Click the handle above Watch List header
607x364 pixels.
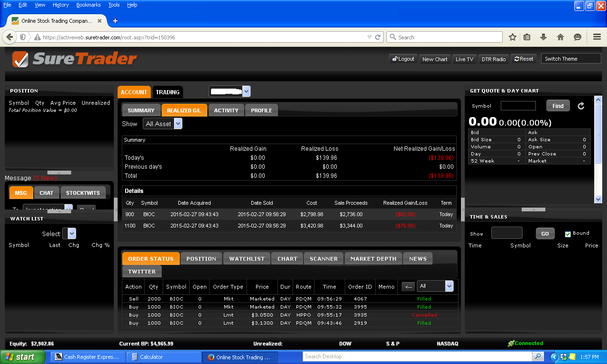(x=59, y=211)
